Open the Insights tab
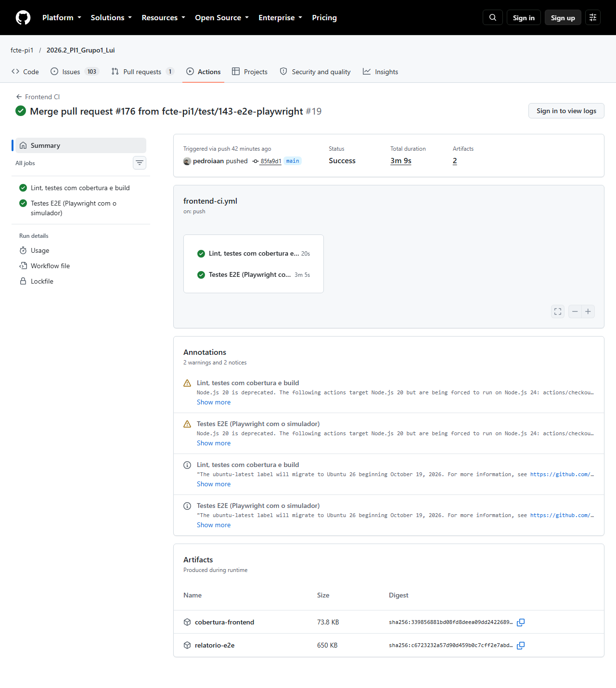 click(380, 72)
